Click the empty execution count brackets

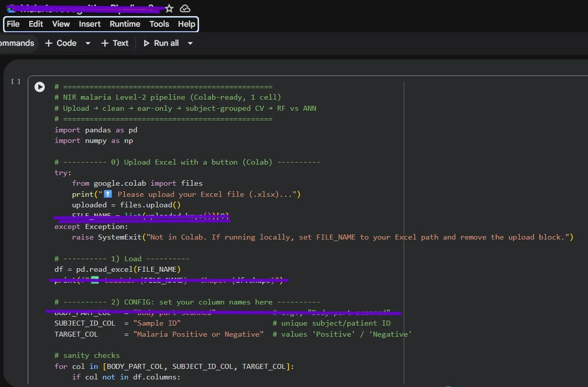coord(16,82)
